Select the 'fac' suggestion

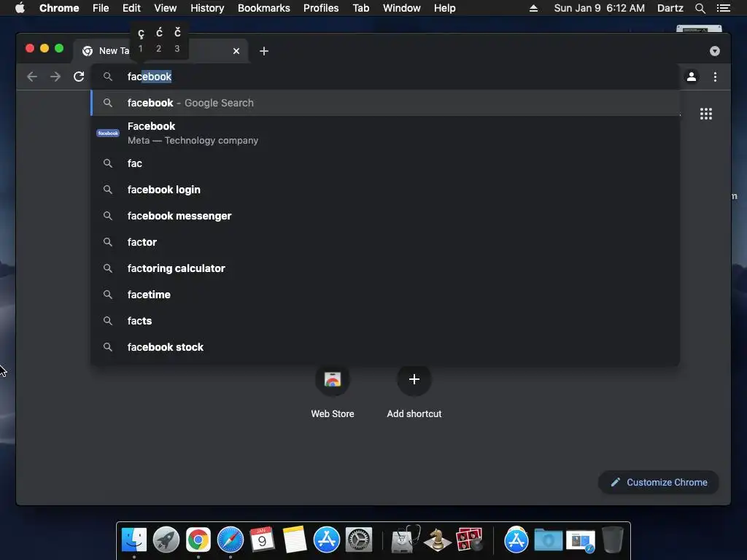pyautogui.click(x=385, y=163)
